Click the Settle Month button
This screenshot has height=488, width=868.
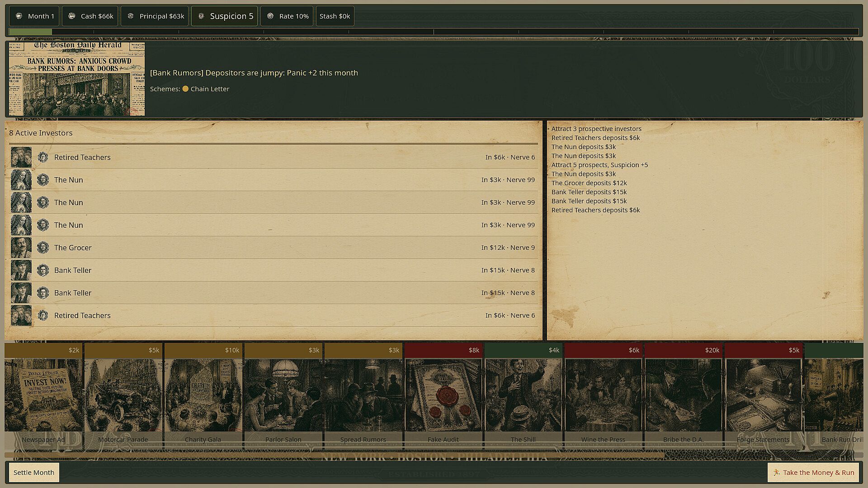[34, 472]
